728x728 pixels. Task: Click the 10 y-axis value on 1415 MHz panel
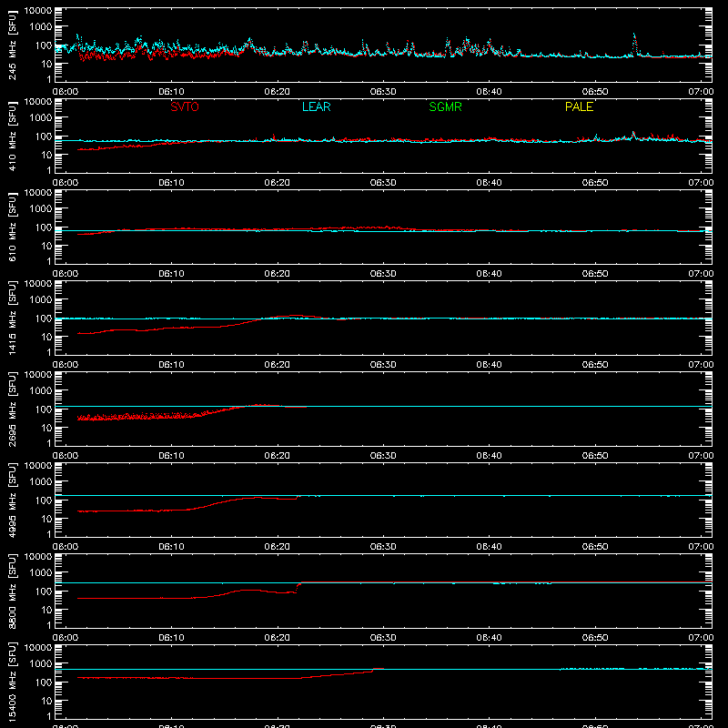click(46, 337)
